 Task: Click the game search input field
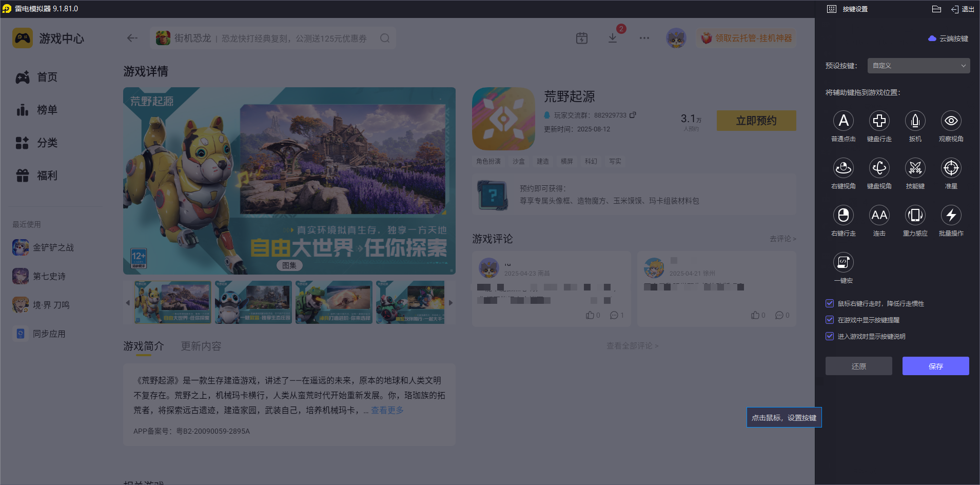coord(272,38)
